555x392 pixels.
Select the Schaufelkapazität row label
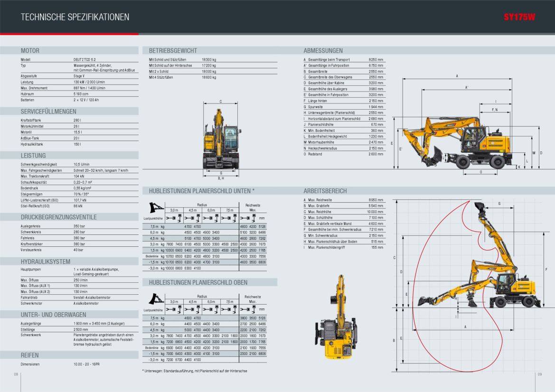[34, 182]
